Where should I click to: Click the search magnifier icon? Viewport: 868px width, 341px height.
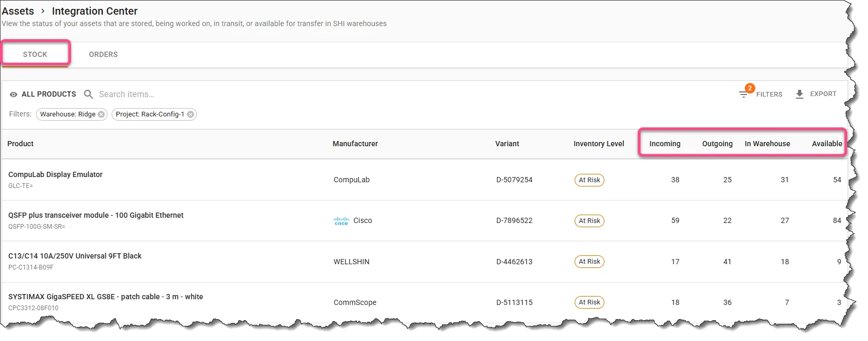89,94
